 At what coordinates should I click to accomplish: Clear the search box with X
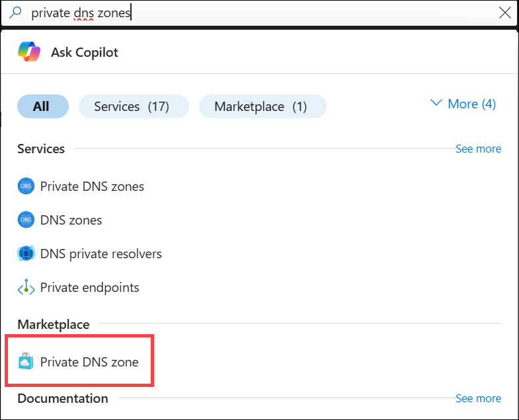504,13
